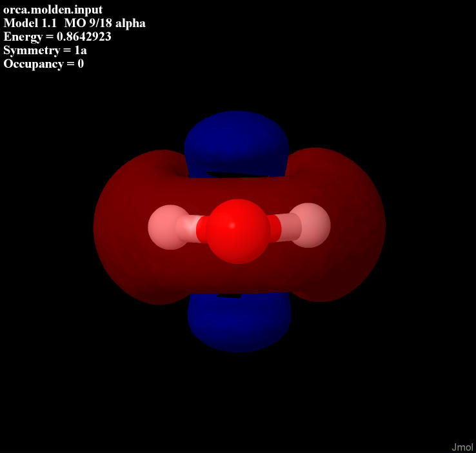Screen dimensions: 476x453
Task: Click the 'Symmetry = 1a' label
Action: click(45, 50)
